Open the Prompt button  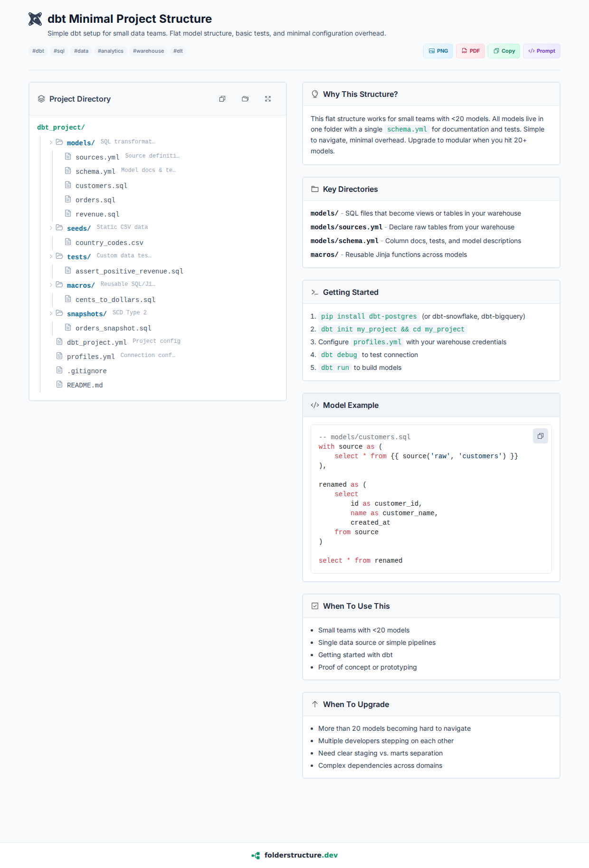click(541, 51)
